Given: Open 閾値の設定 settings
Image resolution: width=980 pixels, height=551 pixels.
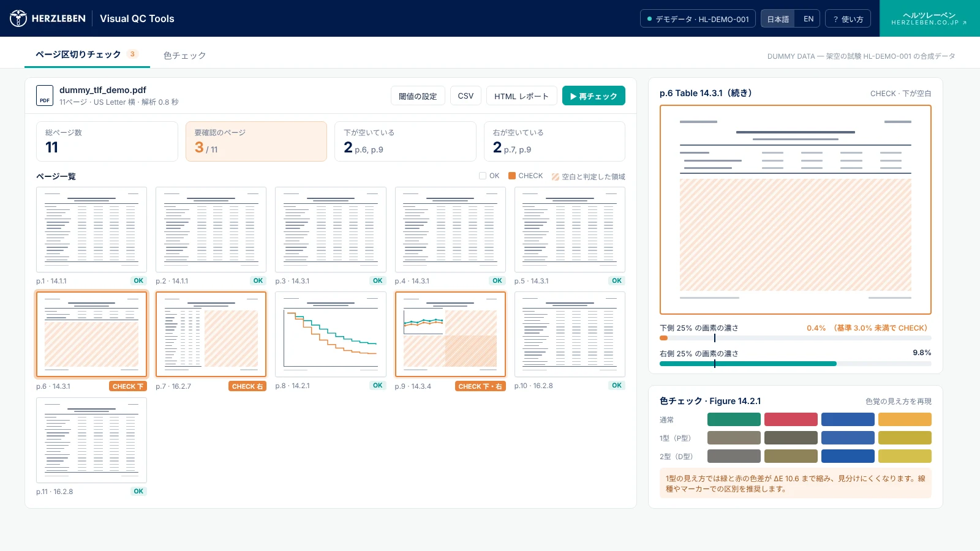Looking at the screenshot, I should [x=418, y=96].
